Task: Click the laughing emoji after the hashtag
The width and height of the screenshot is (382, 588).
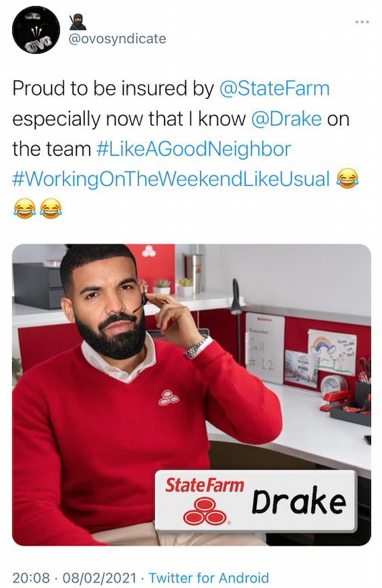Action: [x=347, y=178]
